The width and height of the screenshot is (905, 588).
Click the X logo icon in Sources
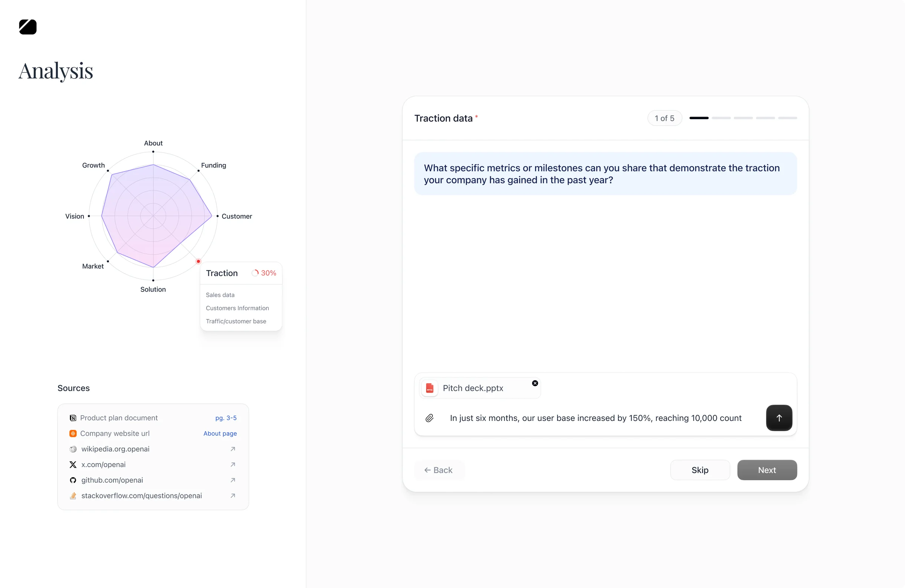(x=73, y=465)
